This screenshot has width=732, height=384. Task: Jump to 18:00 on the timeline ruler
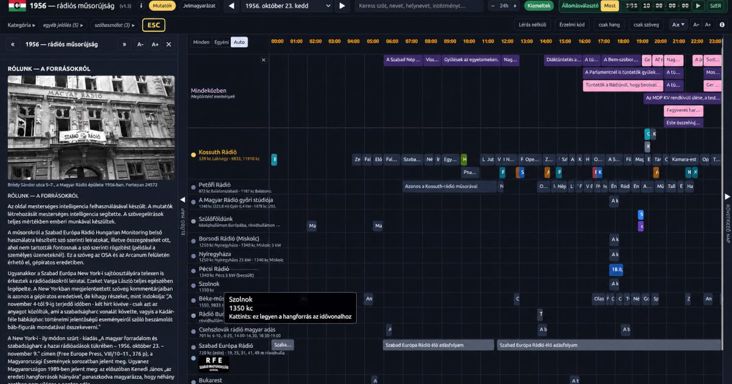(623, 41)
